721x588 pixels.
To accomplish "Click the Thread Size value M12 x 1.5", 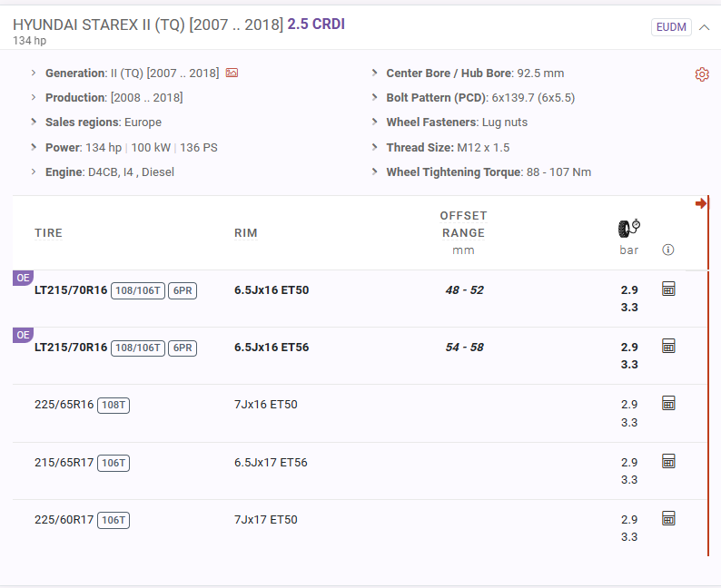I will click(483, 148).
